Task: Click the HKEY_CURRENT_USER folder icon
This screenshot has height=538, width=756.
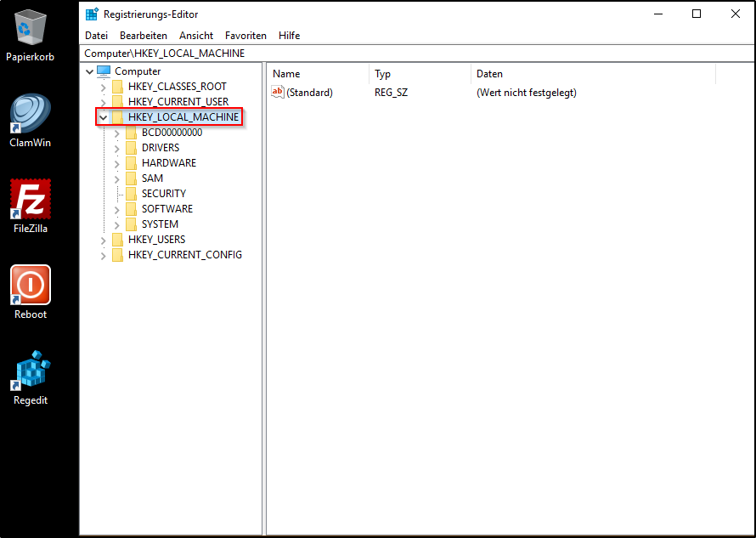Action: (117, 102)
